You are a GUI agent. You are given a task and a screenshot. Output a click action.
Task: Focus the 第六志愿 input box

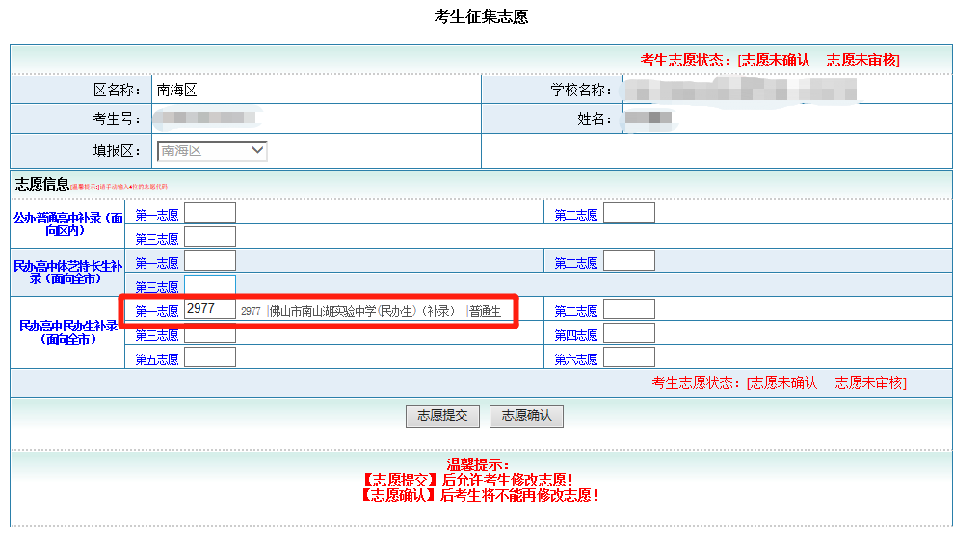(x=628, y=357)
